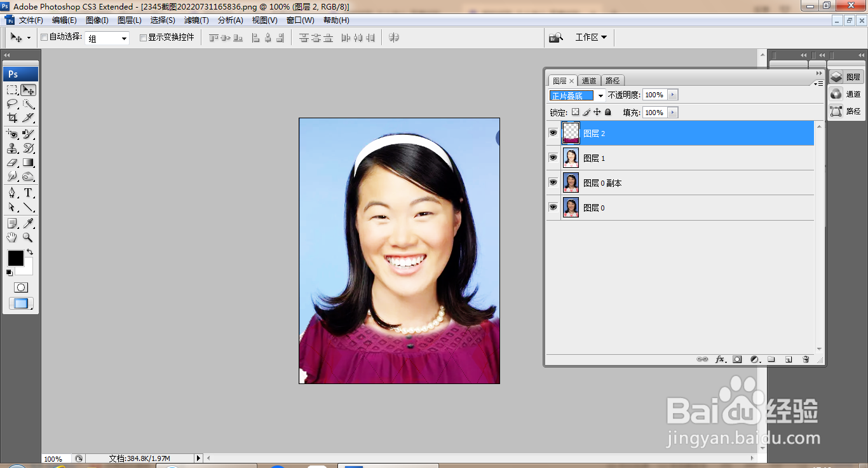
Task: Add a layer mask to layer
Action: pyautogui.click(x=737, y=359)
